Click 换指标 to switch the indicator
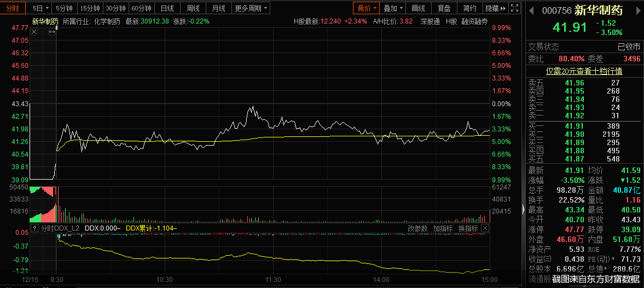 [468, 228]
